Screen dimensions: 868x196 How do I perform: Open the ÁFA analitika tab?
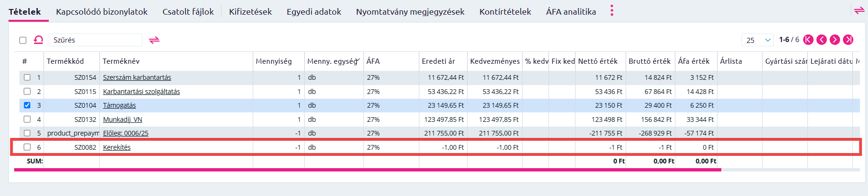[x=571, y=12]
